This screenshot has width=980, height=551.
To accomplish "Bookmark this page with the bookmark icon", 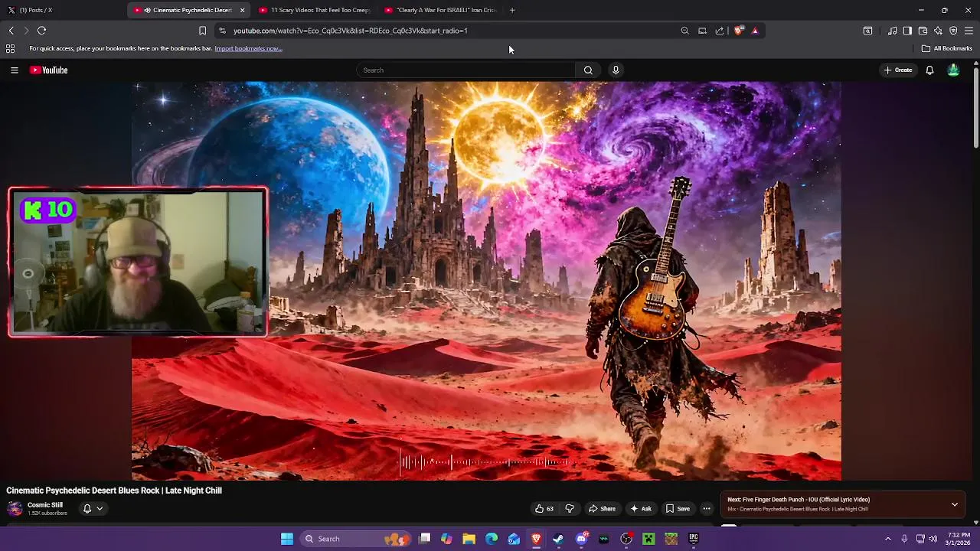I will (x=202, y=31).
